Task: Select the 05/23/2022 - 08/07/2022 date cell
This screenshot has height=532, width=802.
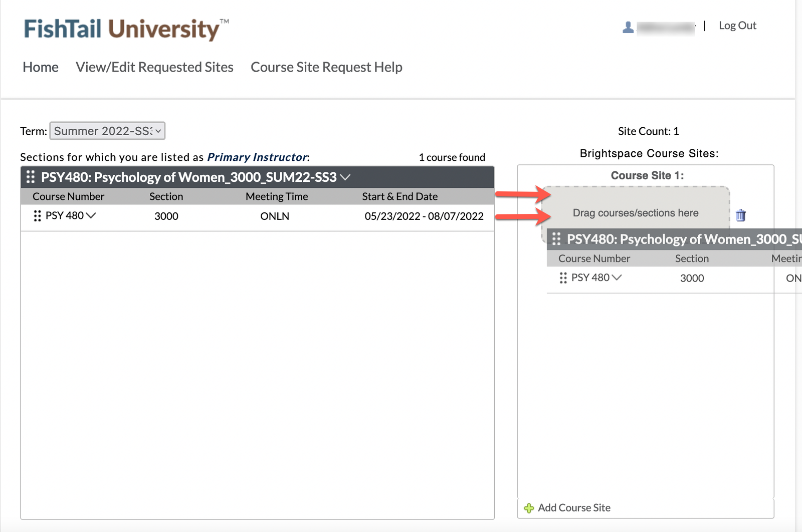Action: (x=424, y=216)
